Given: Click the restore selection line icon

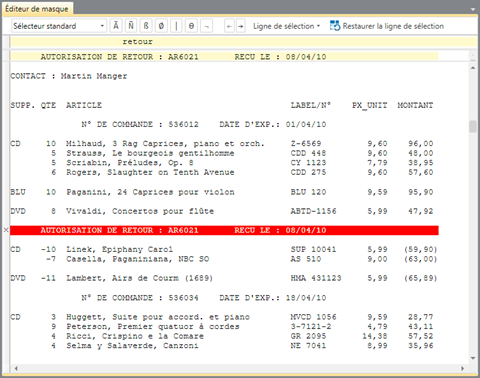Looking at the screenshot, I should point(335,26).
